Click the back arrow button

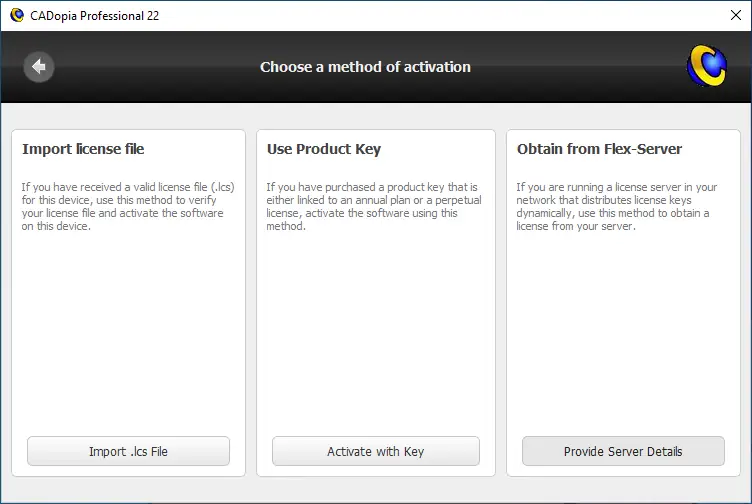click(x=39, y=67)
